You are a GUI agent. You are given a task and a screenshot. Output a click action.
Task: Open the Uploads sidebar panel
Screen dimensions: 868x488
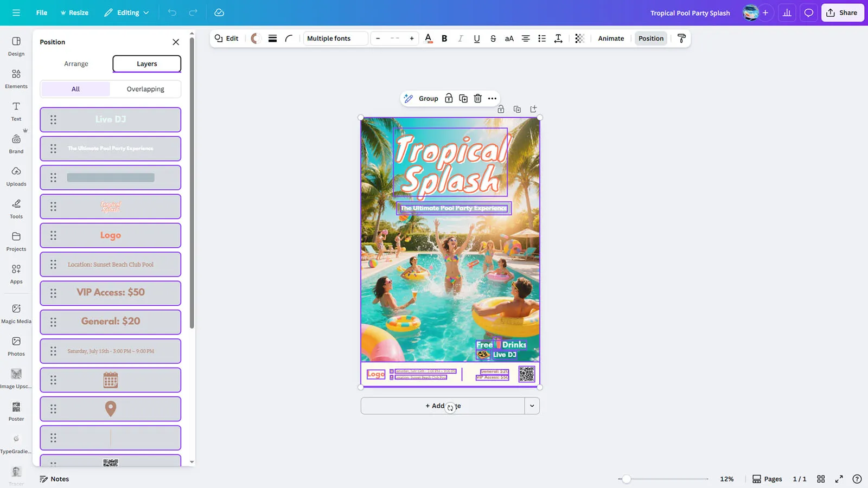(x=16, y=176)
